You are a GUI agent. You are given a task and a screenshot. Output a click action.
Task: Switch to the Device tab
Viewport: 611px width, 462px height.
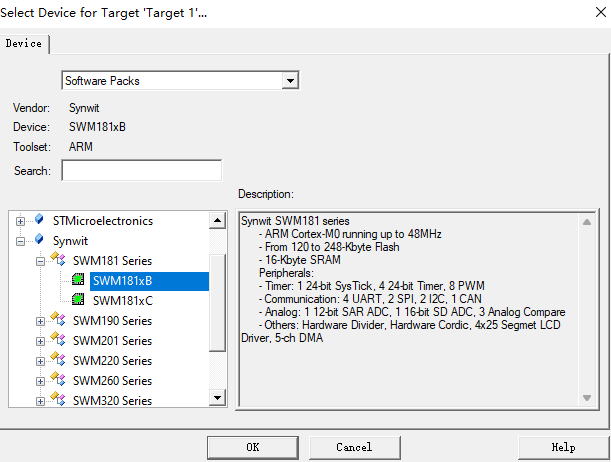tap(24, 43)
